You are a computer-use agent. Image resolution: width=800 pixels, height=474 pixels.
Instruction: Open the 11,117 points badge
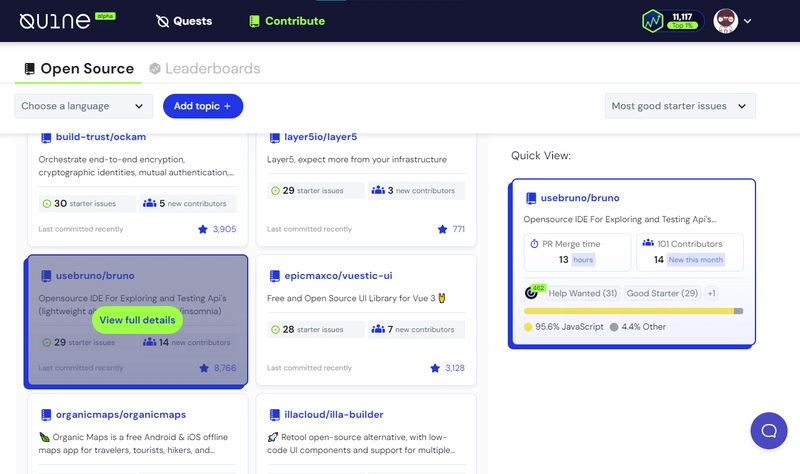[672, 21]
